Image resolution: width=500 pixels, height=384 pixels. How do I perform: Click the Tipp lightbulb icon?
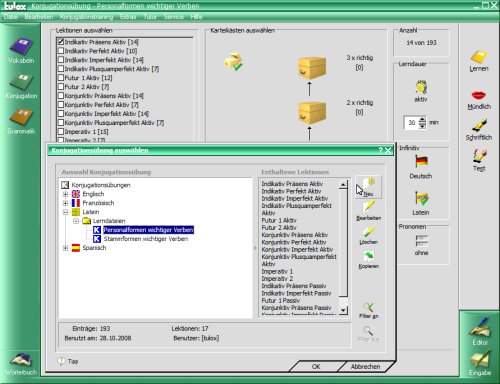[x=61, y=361]
